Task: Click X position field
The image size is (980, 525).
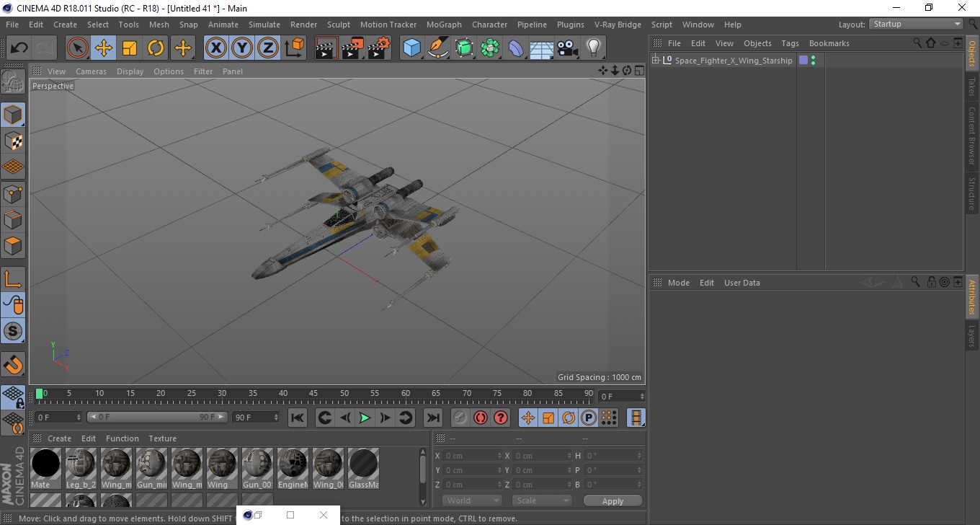Action: click(x=472, y=456)
